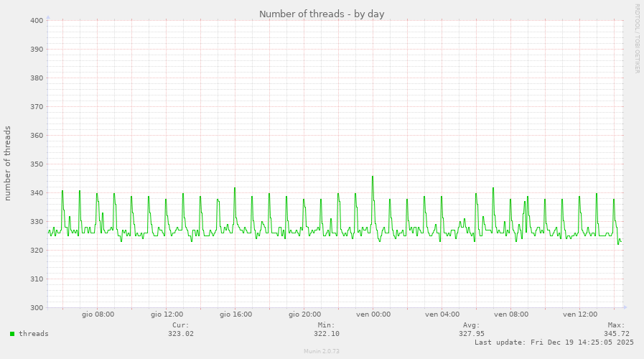Click the y-axis label 330

37,222
